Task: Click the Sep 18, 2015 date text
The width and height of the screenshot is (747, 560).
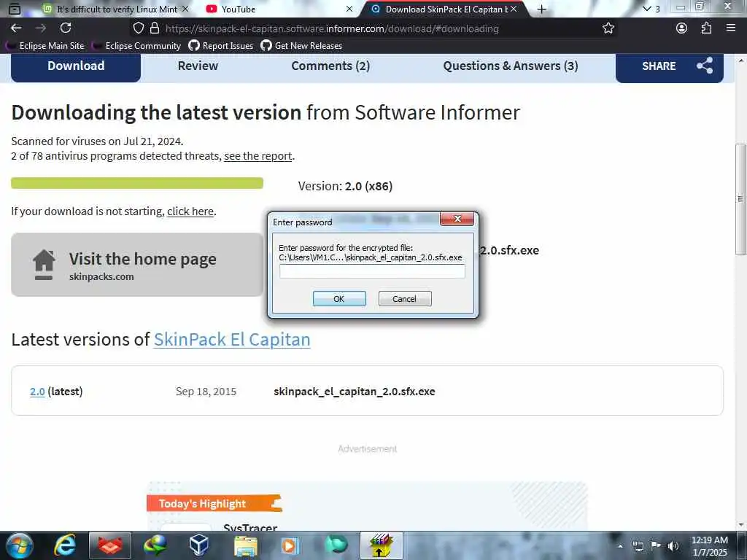Action: (x=206, y=392)
